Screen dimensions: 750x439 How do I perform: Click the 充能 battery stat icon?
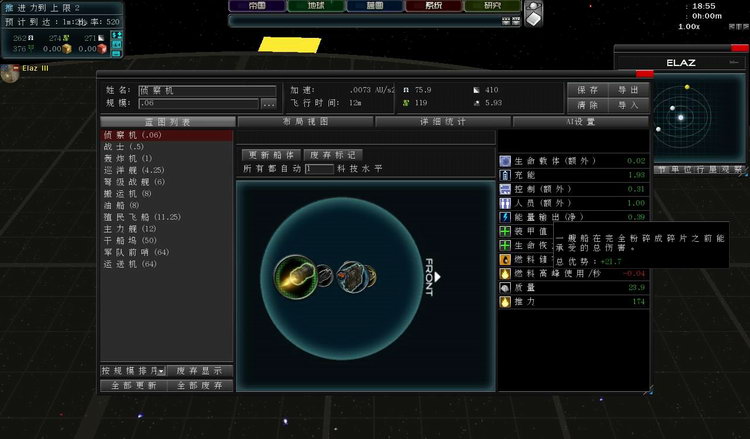[x=505, y=175]
